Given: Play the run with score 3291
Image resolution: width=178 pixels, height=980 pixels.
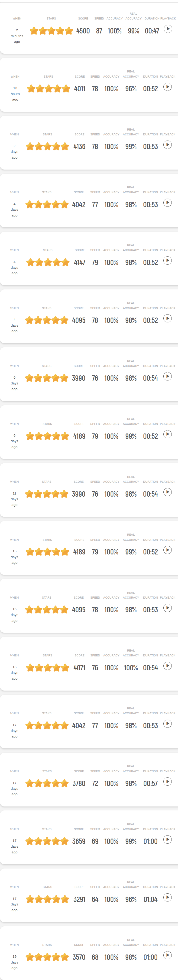Looking at the screenshot, I should (x=167, y=897).
